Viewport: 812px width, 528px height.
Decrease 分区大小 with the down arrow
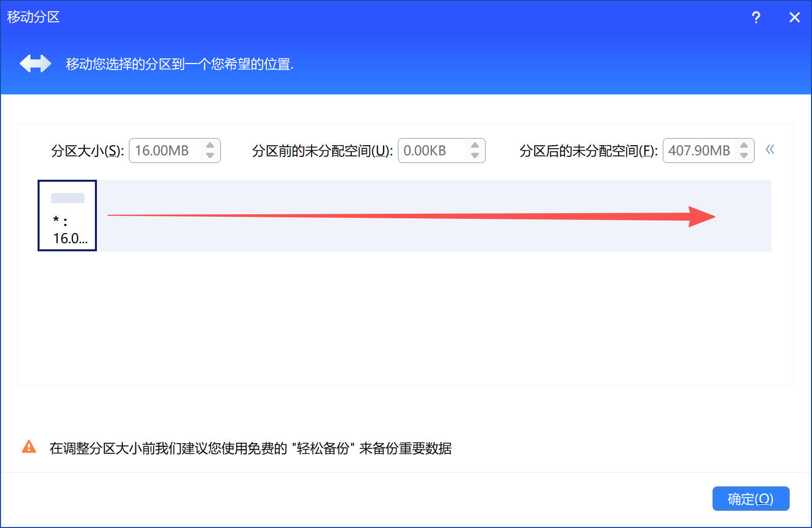point(210,156)
